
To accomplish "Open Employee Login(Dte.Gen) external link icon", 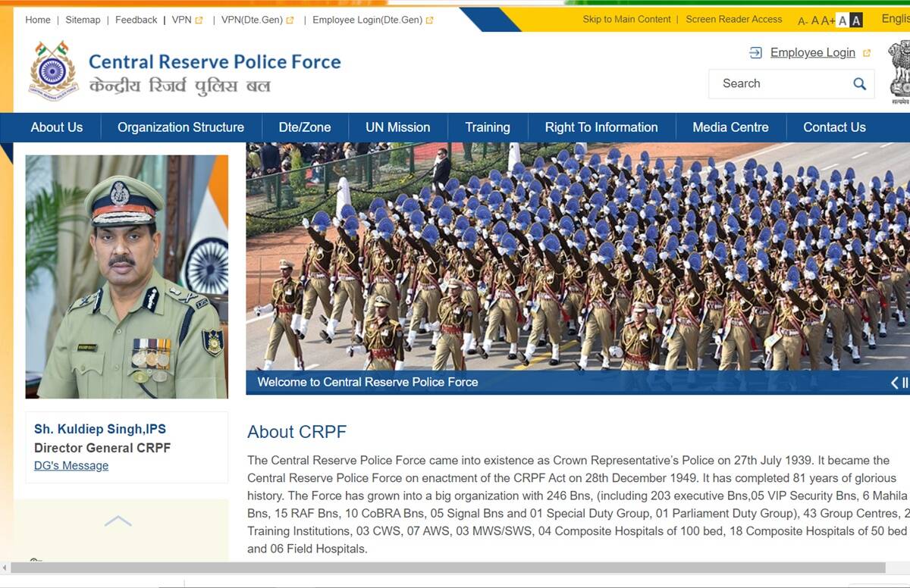I will [x=430, y=20].
